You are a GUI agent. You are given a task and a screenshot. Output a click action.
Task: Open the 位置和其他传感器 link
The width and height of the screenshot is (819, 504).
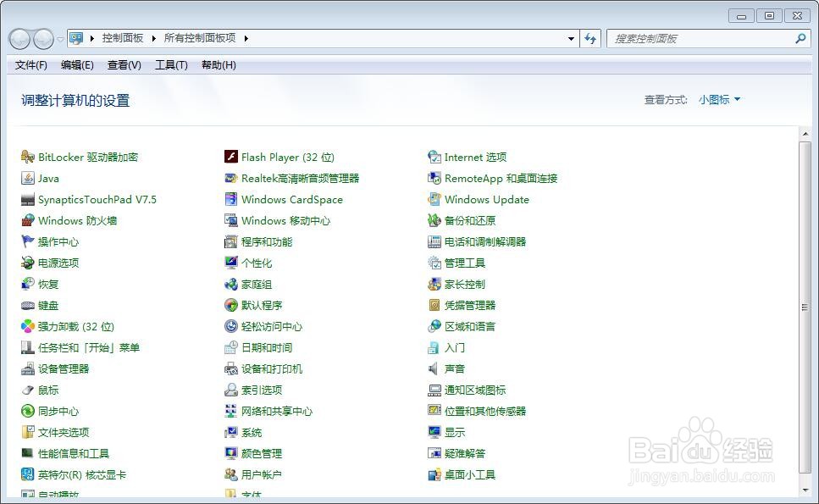485,411
